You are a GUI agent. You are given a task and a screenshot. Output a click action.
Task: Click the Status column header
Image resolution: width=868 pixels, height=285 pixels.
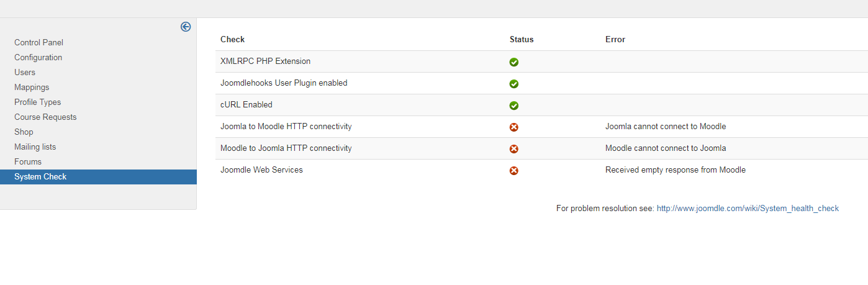(522, 39)
